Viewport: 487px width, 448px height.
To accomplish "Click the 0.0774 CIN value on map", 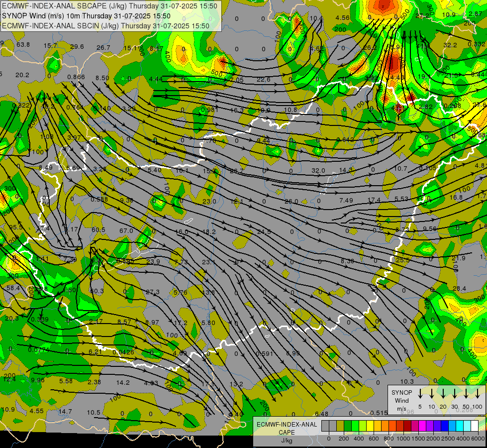I will [38, 350].
